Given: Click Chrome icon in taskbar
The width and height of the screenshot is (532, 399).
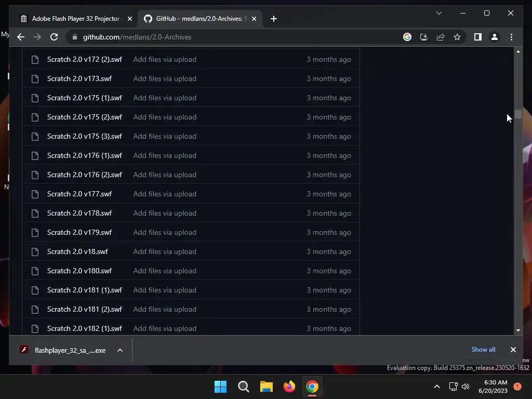Looking at the screenshot, I should 312,387.
